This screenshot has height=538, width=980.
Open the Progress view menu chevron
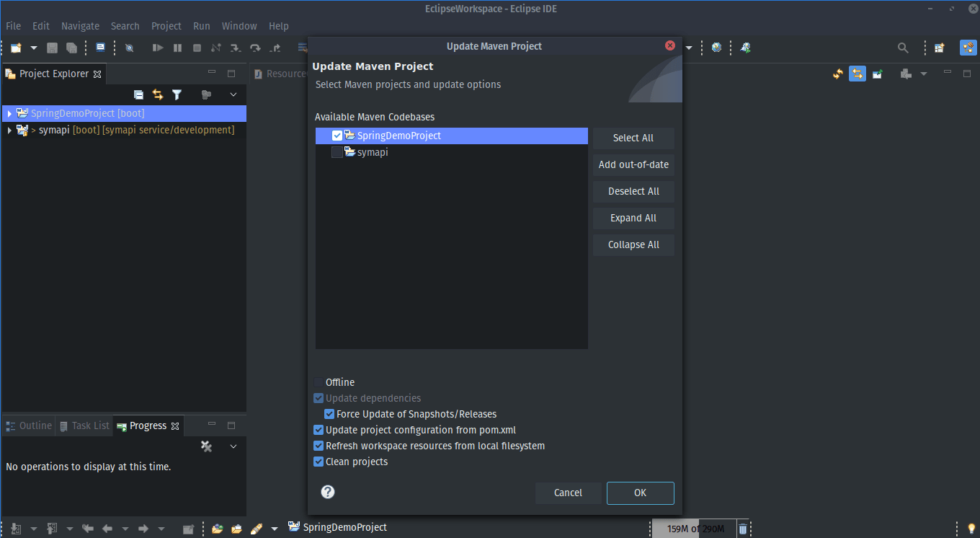coord(232,446)
